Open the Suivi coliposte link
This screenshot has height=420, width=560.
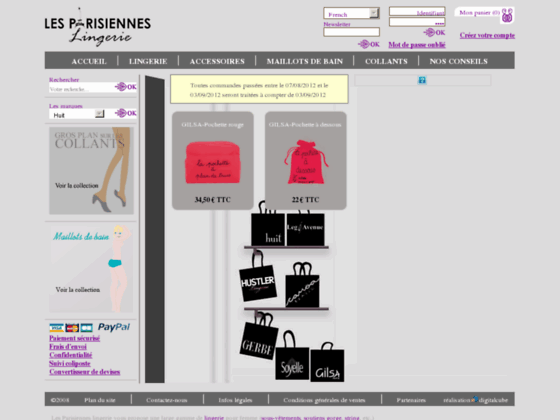pyautogui.click(x=70, y=363)
